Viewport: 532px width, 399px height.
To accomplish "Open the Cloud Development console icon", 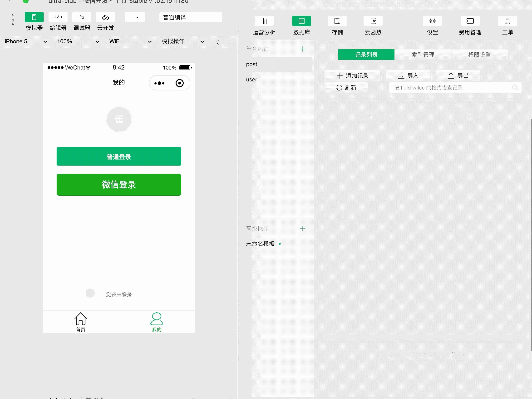I will 106,17.
